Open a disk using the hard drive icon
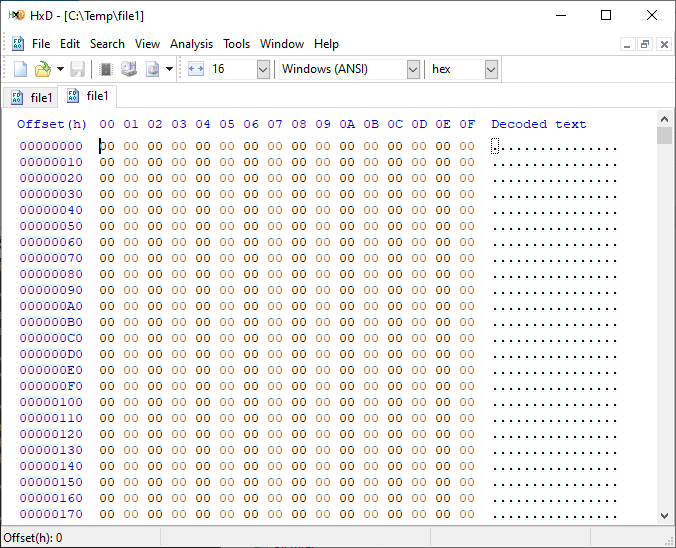Viewport: 676px width, 548px height. pos(129,69)
